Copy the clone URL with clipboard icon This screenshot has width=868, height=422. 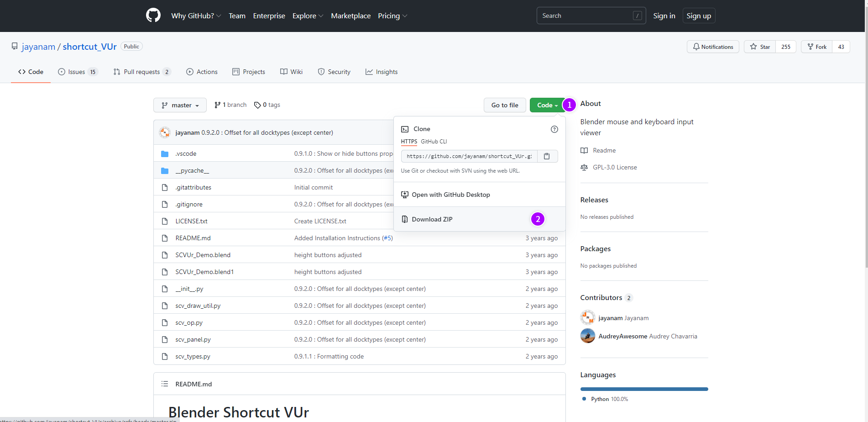point(547,156)
